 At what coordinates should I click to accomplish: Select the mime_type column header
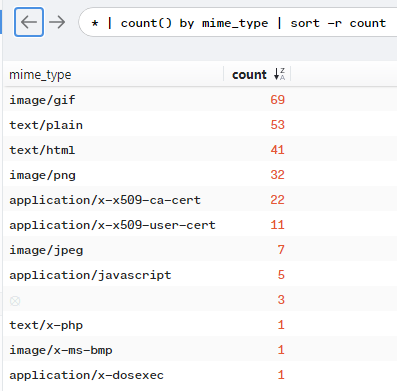pos(40,75)
